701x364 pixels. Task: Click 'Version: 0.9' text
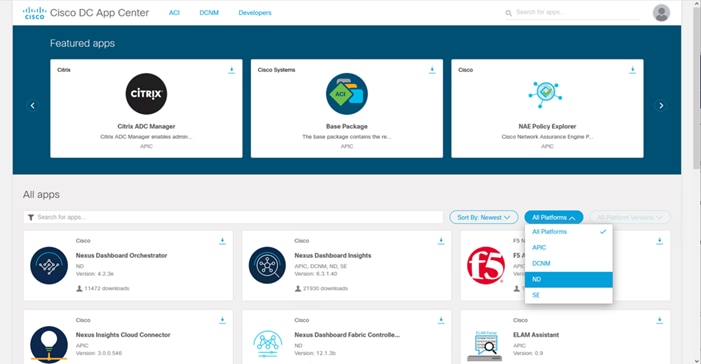pyautogui.click(x=528, y=353)
